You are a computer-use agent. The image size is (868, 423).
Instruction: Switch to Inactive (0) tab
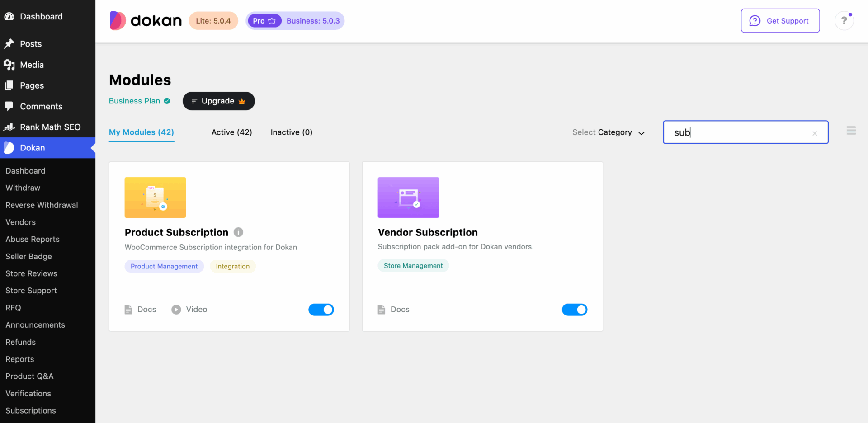click(x=292, y=132)
